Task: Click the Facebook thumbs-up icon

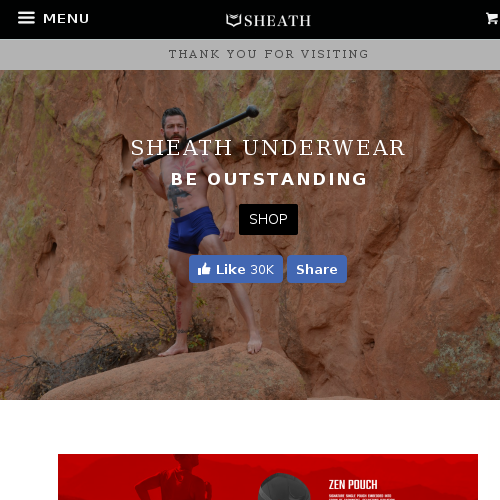Action: [x=204, y=269]
